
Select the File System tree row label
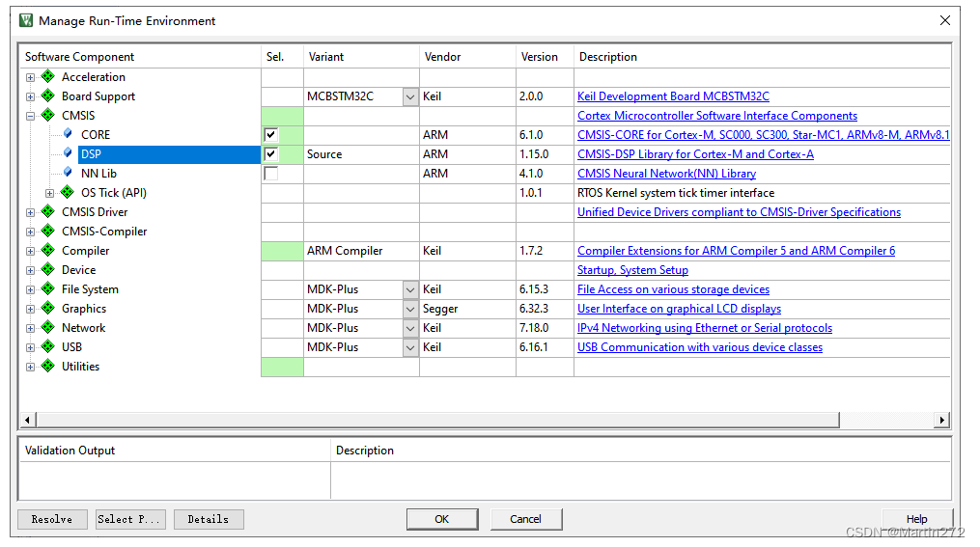click(90, 289)
